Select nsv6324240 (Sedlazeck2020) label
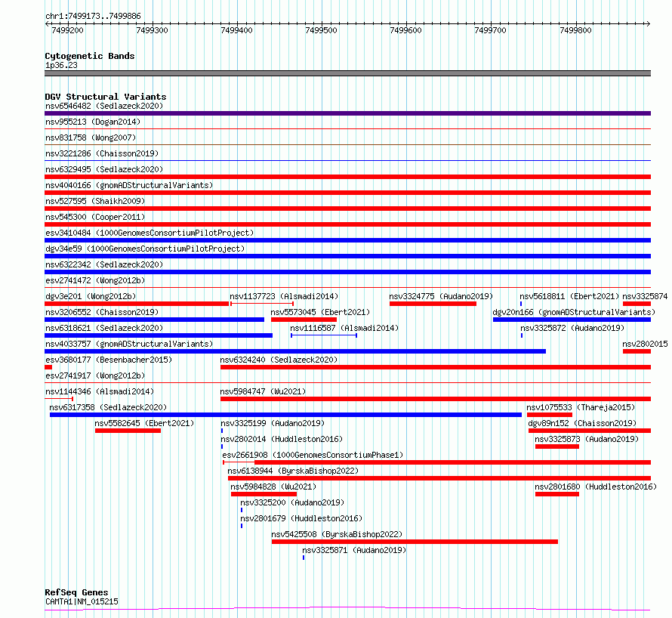Image resolution: width=672 pixels, height=618 pixels. 279,360
